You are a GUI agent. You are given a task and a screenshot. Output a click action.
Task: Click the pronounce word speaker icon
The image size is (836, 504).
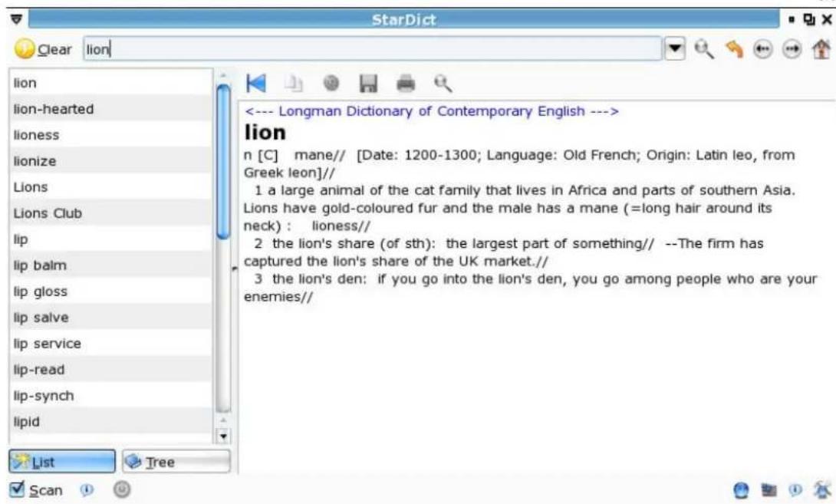(x=331, y=83)
